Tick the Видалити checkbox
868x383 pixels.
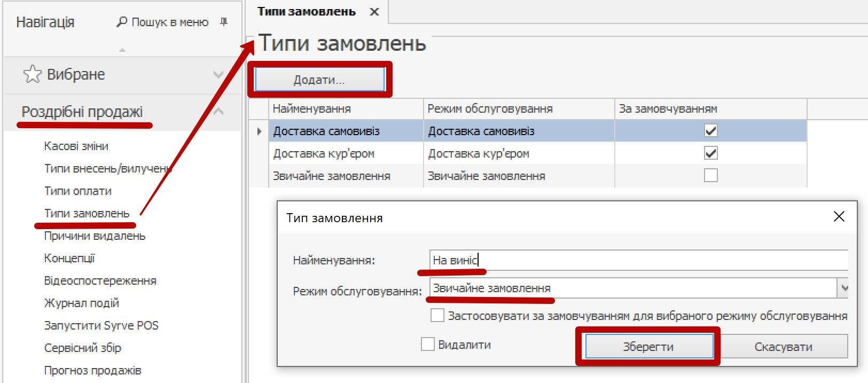point(427,345)
